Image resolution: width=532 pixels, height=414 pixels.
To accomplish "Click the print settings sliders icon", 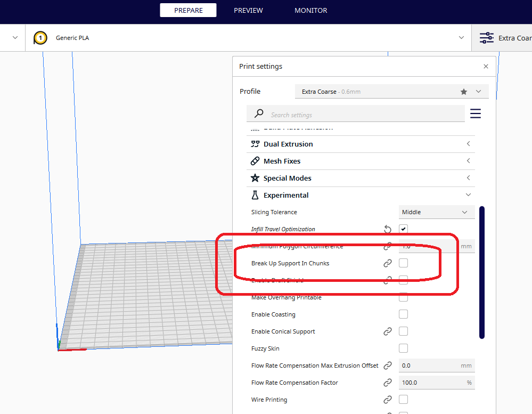I will (487, 38).
